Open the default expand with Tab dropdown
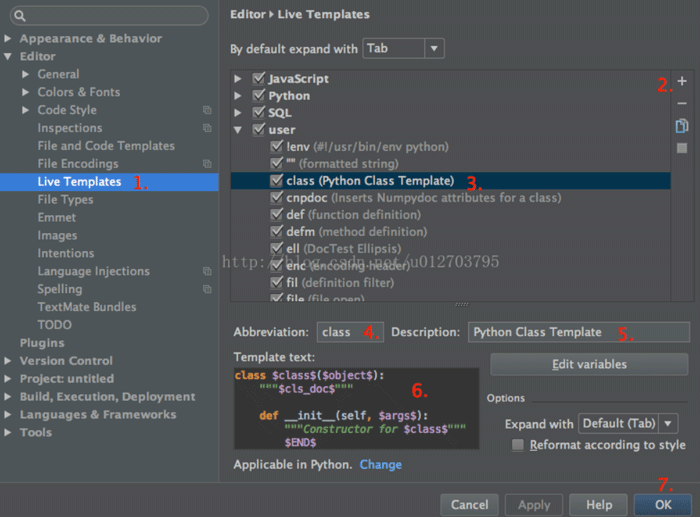 (x=434, y=48)
